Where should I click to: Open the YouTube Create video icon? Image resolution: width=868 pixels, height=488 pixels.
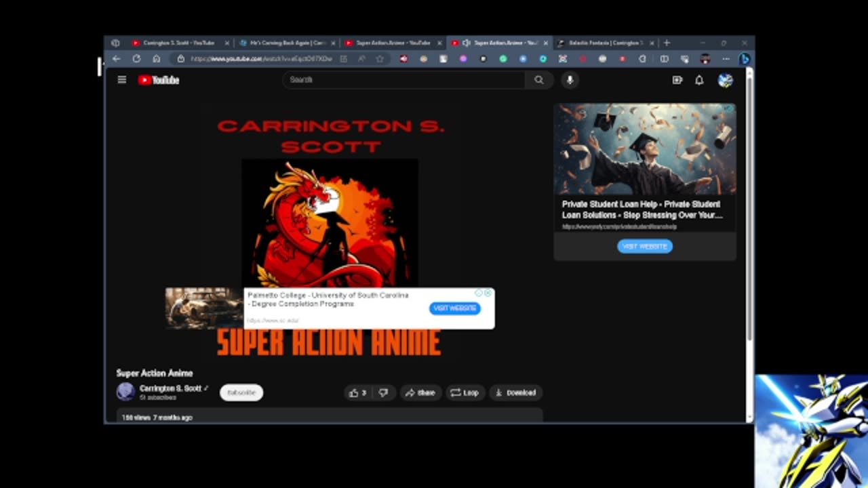677,80
